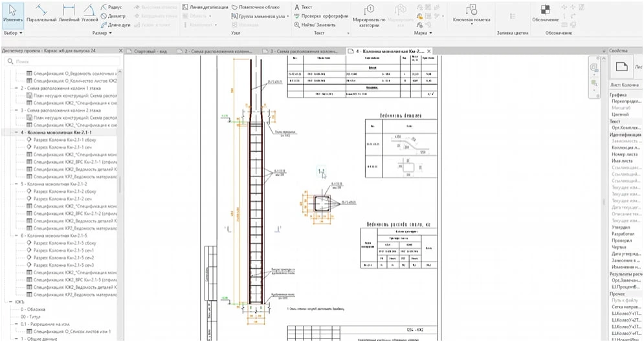Select 00 - Титул sheet
This screenshot has width=644, height=342.
(31, 317)
